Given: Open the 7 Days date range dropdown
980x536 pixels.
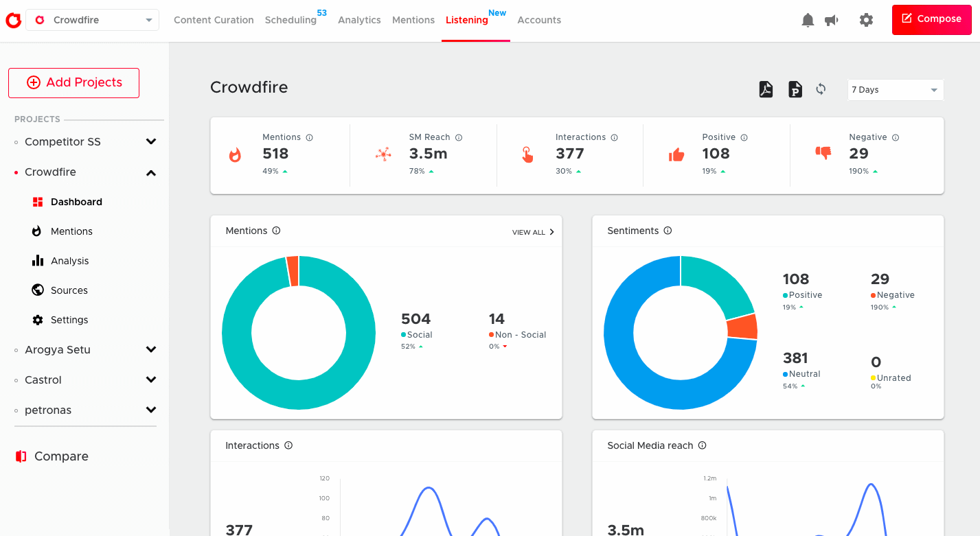Looking at the screenshot, I should (x=895, y=89).
